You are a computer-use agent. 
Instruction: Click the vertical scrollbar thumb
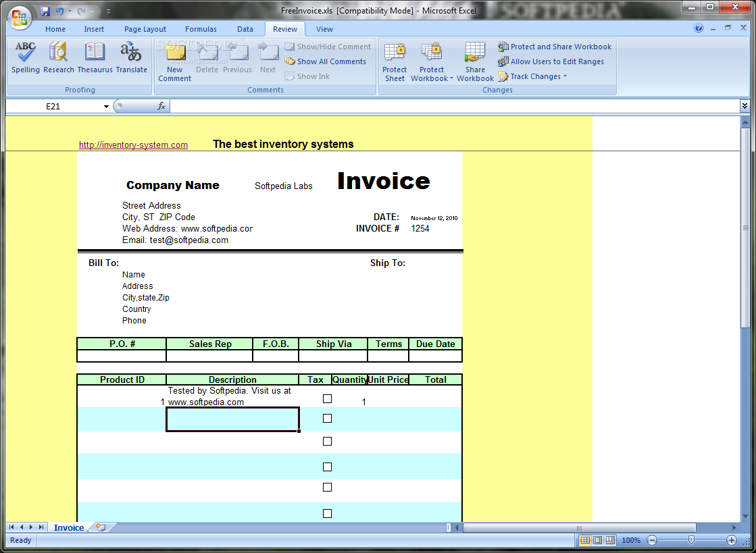pyautogui.click(x=745, y=229)
